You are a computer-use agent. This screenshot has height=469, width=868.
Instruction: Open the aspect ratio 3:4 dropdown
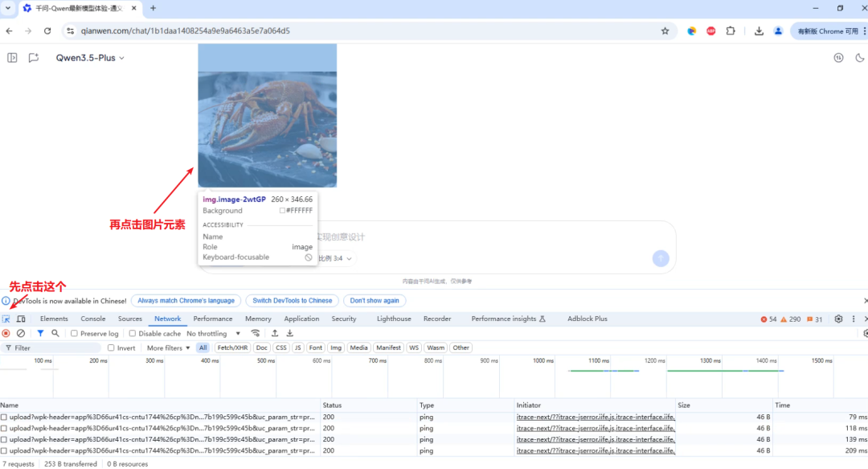pyautogui.click(x=335, y=258)
